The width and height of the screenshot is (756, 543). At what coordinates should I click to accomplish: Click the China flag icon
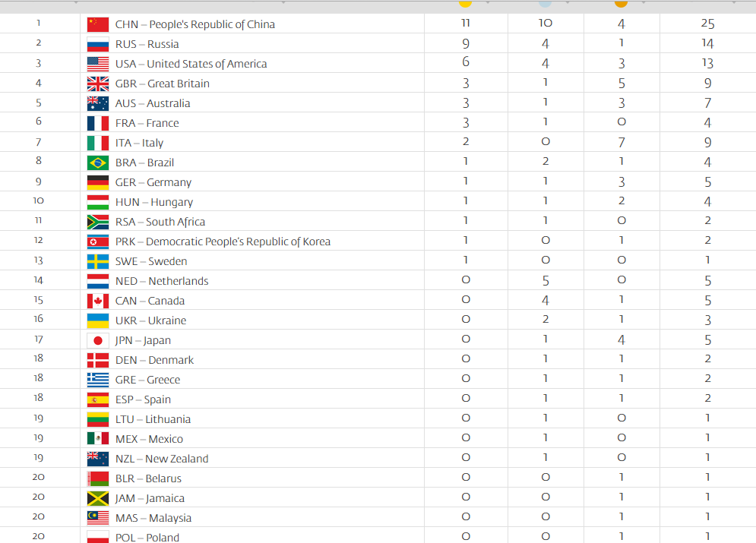pyautogui.click(x=98, y=24)
